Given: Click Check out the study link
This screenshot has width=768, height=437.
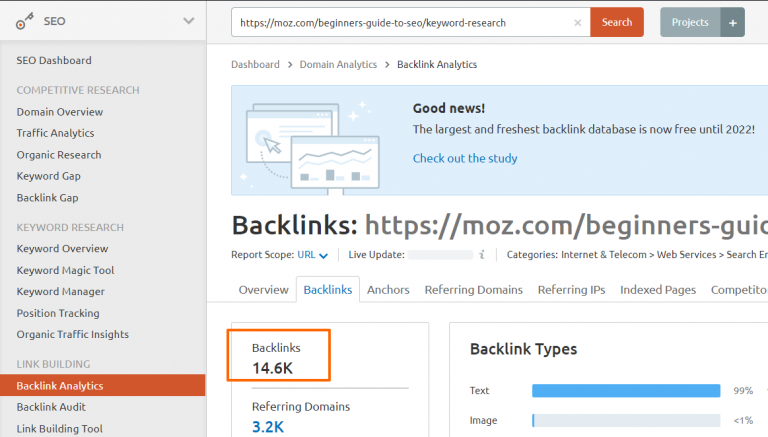Looking at the screenshot, I should (465, 158).
